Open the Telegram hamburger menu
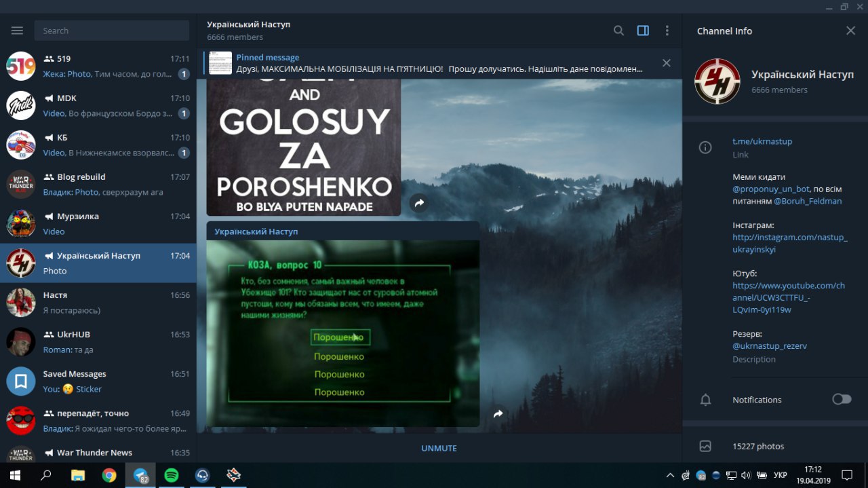This screenshot has height=488, width=868. (x=17, y=31)
